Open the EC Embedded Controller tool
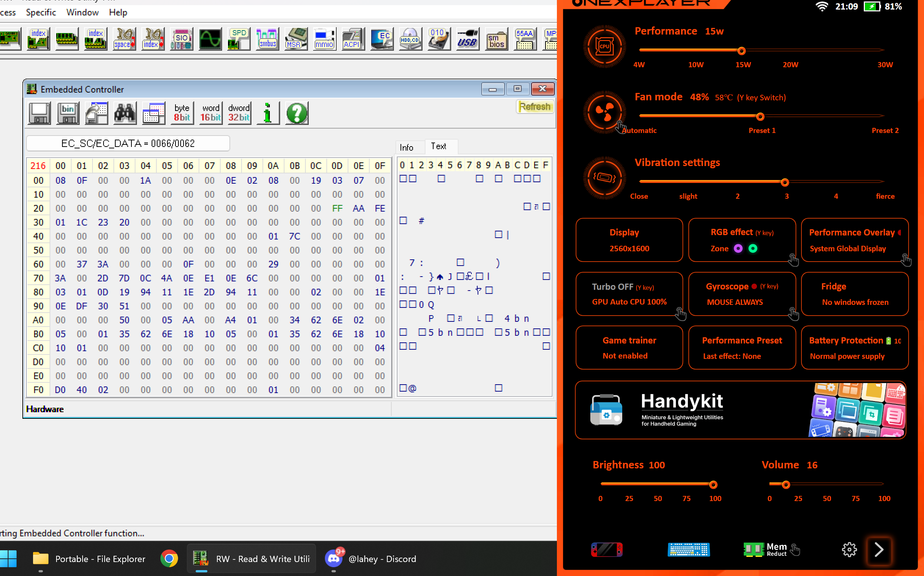This screenshot has width=924, height=576. [x=381, y=39]
